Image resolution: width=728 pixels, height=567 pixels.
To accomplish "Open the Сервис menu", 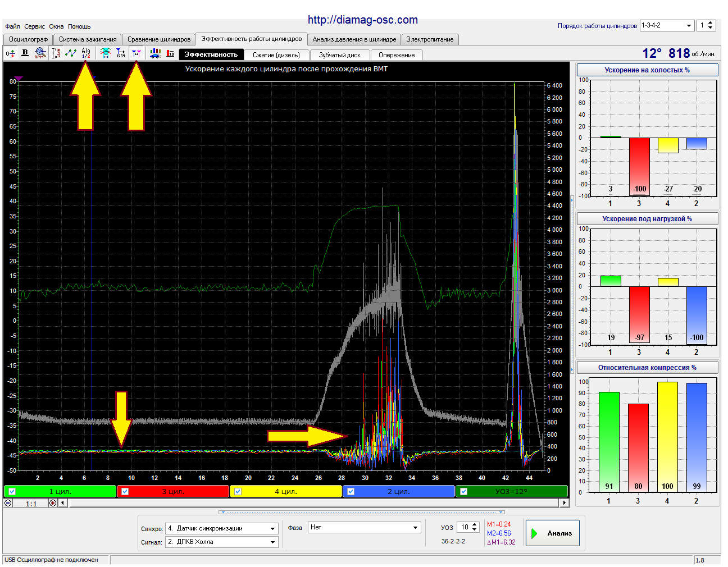I will tap(34, 26).
